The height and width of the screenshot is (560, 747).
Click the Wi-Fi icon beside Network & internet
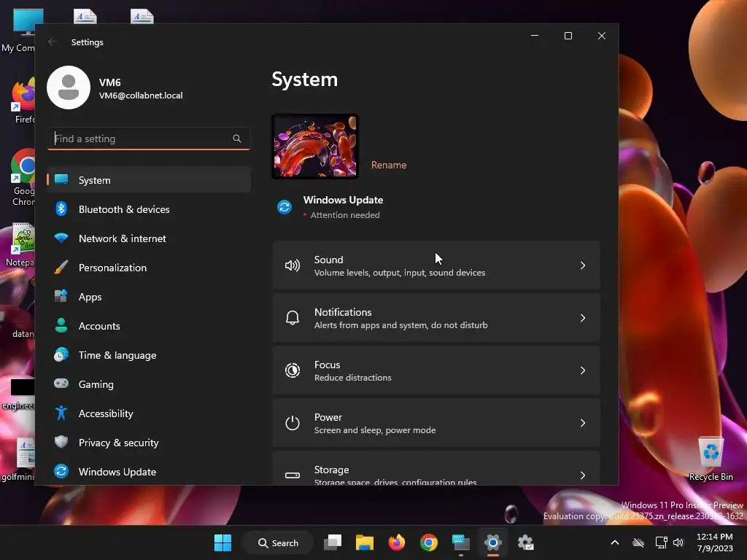point(61,238)
